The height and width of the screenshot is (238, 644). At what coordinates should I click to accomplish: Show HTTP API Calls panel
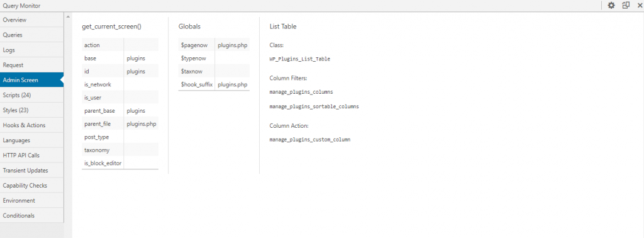[x=32, y=156]
